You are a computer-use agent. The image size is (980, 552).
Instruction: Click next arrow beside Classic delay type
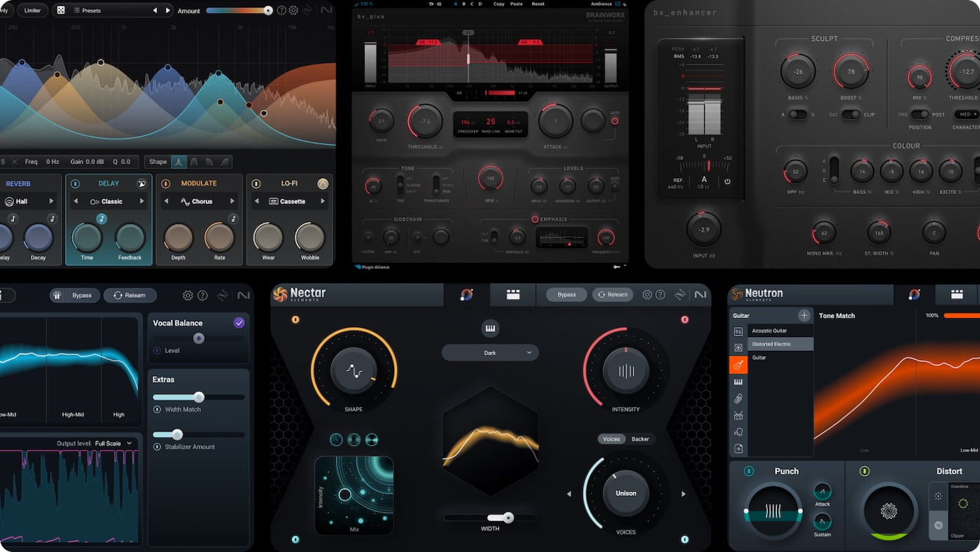coord(141,201)
